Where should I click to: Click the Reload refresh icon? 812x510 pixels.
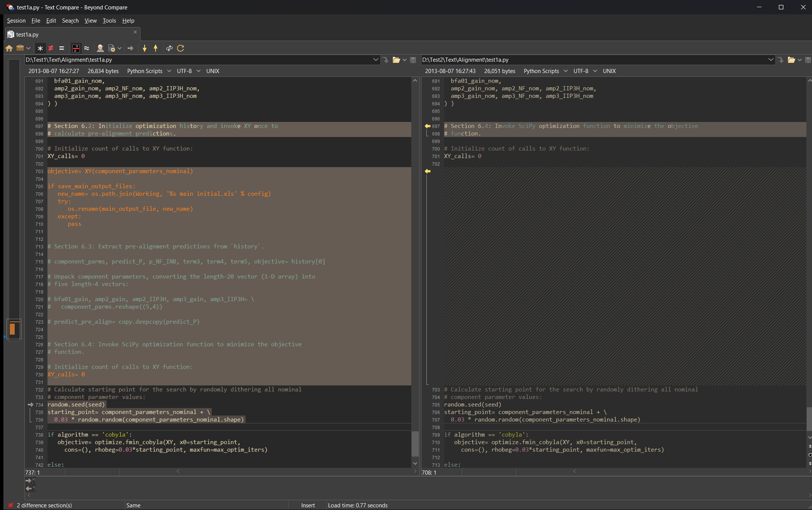181,48
